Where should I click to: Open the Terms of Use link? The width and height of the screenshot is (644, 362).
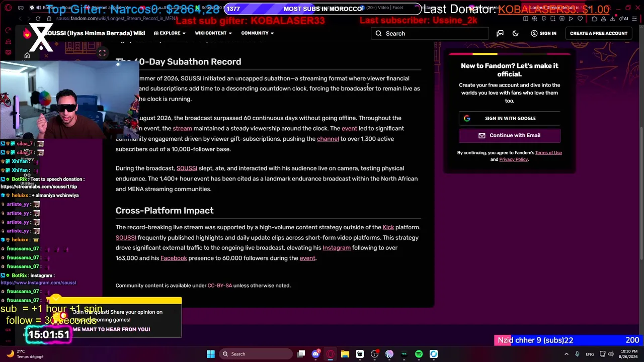[x=548, y=153]
